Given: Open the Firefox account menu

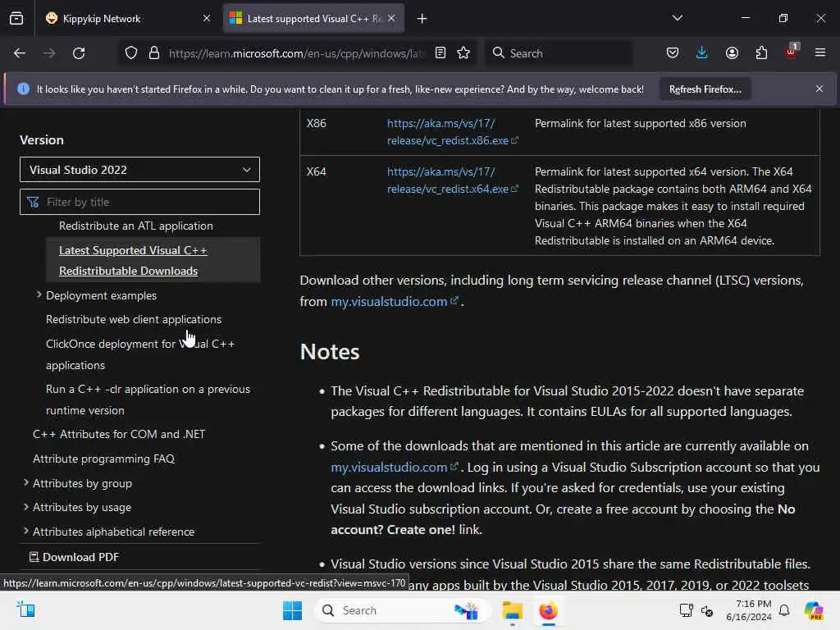Looking at the screenshot, I should (x=732, y=53).
